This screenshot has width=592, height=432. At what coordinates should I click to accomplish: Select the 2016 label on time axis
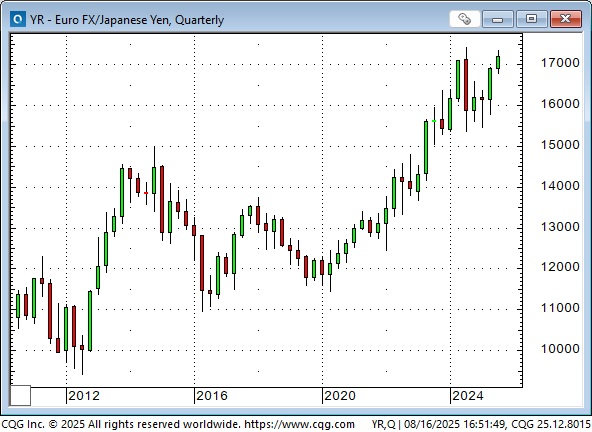tap(212, 396)
